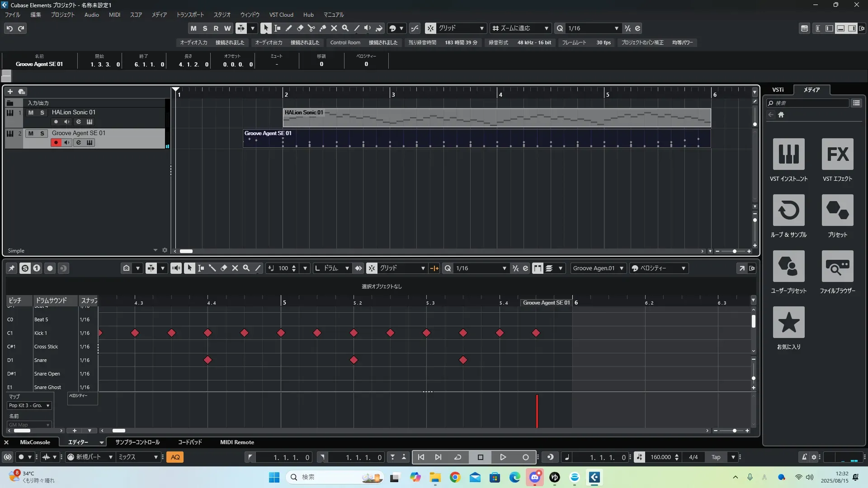Open the Favorites star tile
This screenshot has height=488, width=868.
(788, 322)
